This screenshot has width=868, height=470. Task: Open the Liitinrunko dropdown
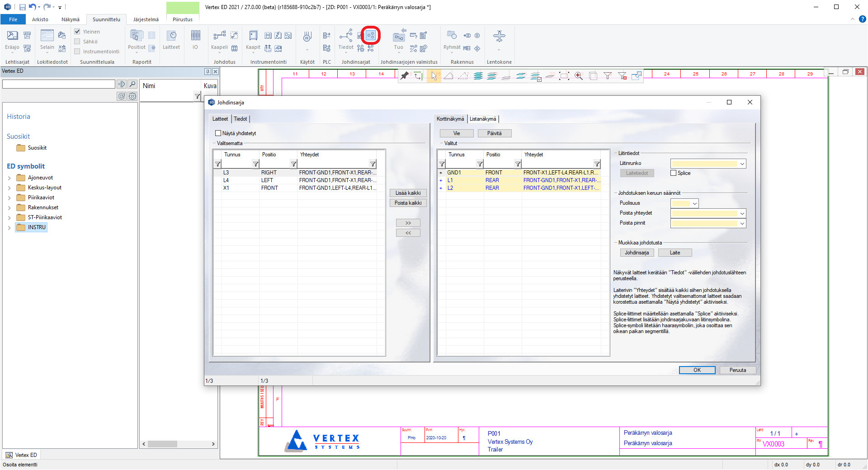point(742,164)
